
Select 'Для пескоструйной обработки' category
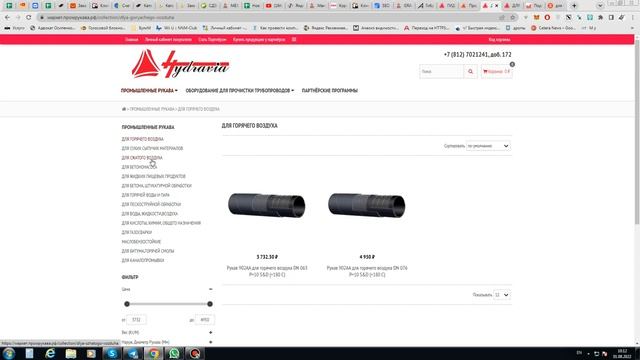151,204
